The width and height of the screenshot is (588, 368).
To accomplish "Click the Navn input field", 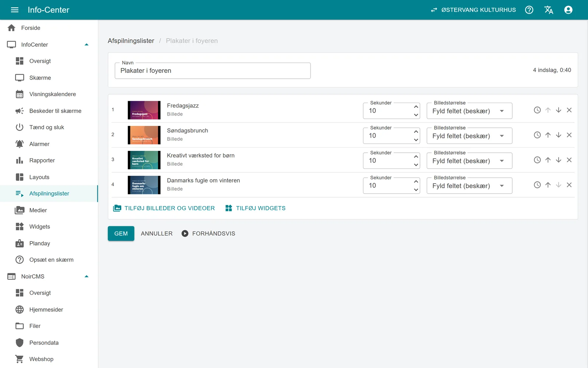I will coord(213,71).
